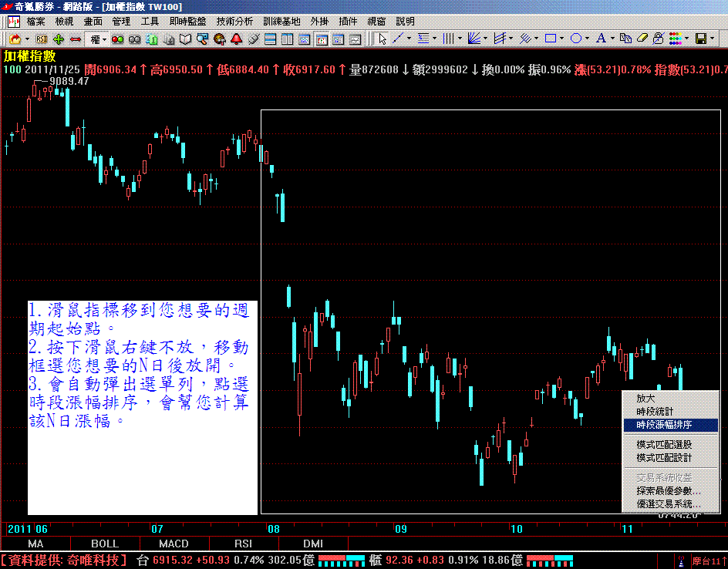Viewport: 728px width, 569px height.
Task: Open the 技術分析 menu
Action: [x=234, y=22]
